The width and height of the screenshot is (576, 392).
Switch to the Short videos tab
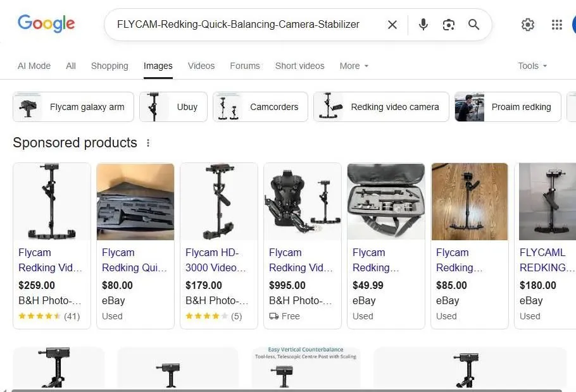pyautogui.click(x=300, y=66)
